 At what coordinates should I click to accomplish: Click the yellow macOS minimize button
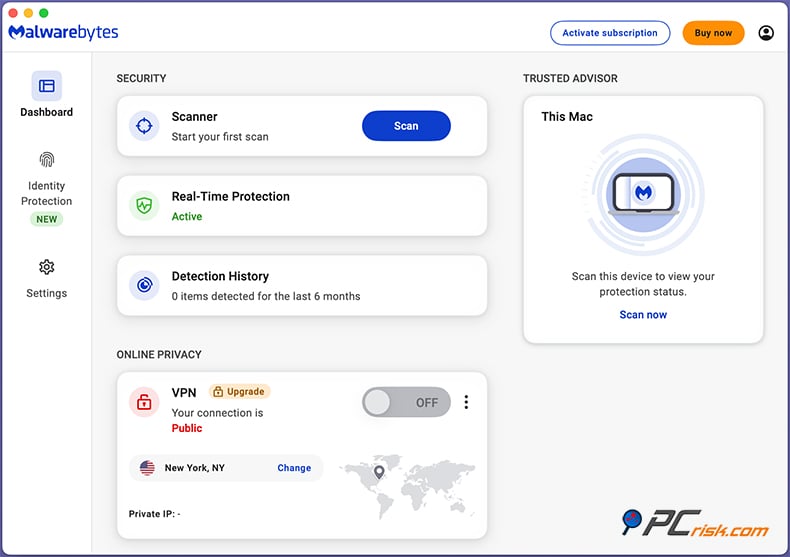click(x=29, y=13)
